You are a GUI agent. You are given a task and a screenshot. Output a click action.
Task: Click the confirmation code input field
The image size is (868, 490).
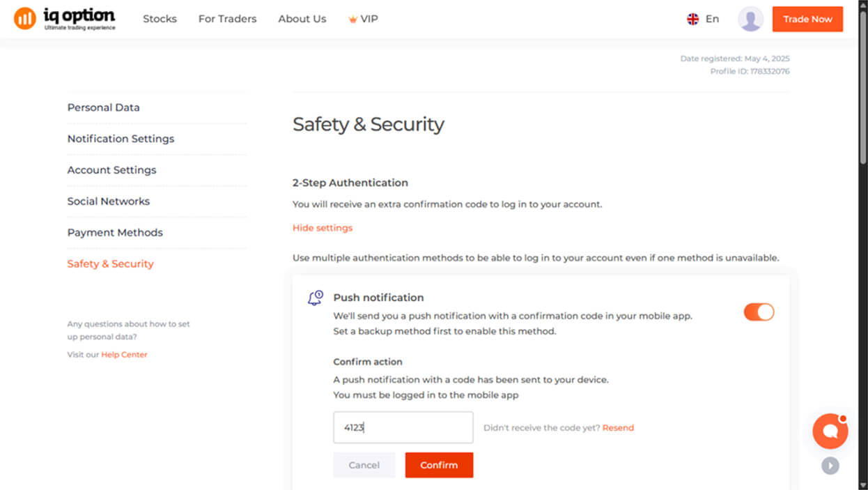coord(403,427)
